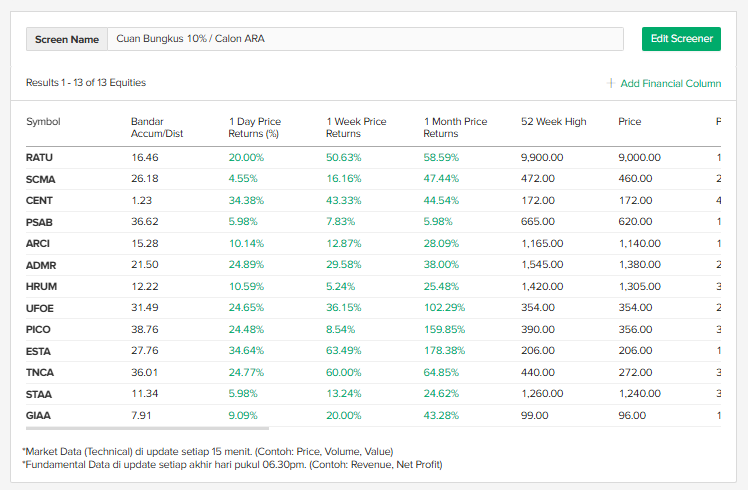Sort by 1 Week Price Returns header
Image resolution: width=748 pixels, height=490 pixels.
[356, 127]
